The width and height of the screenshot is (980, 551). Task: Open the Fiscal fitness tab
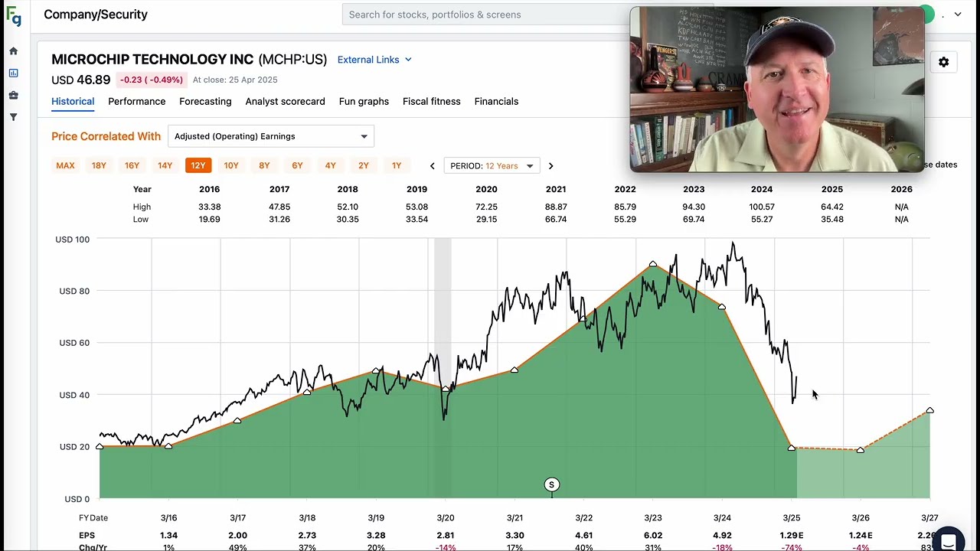click(431, 102)
